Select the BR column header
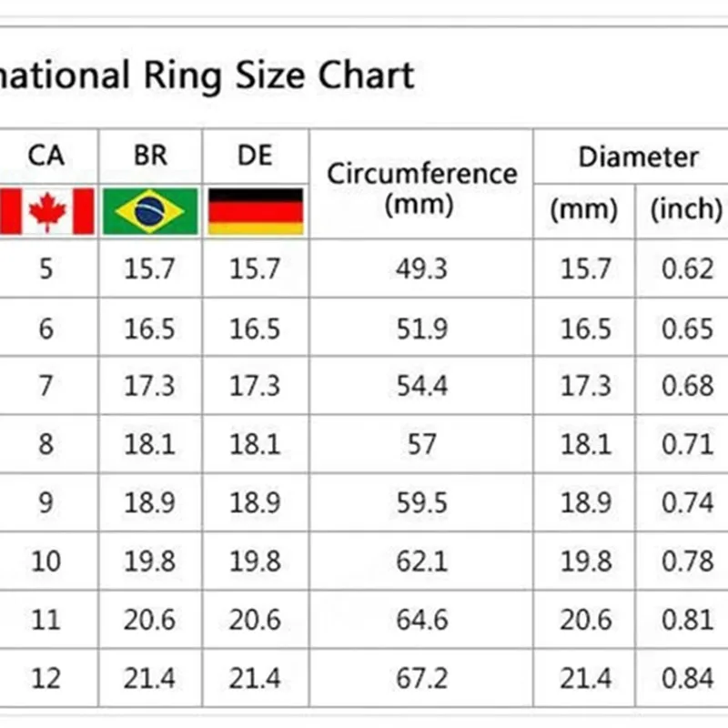The height and width of the screenshot is (728, 728). 150,156
